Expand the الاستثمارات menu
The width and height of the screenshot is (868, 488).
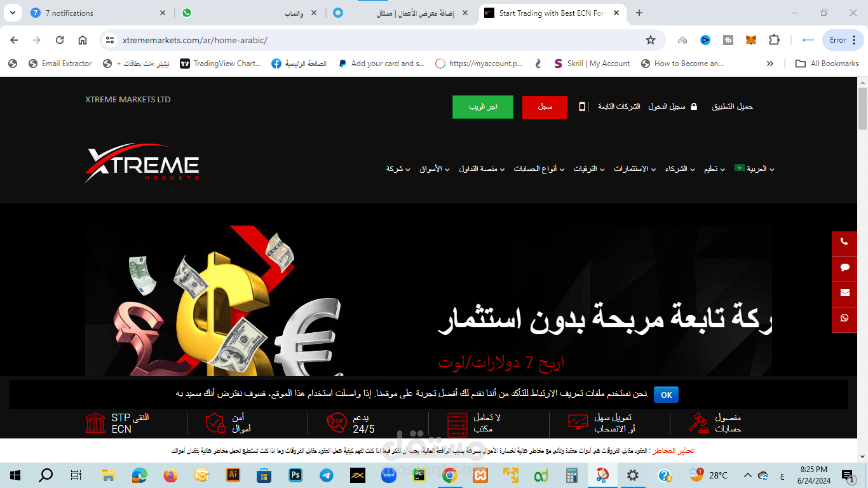[x=635, y=169]
